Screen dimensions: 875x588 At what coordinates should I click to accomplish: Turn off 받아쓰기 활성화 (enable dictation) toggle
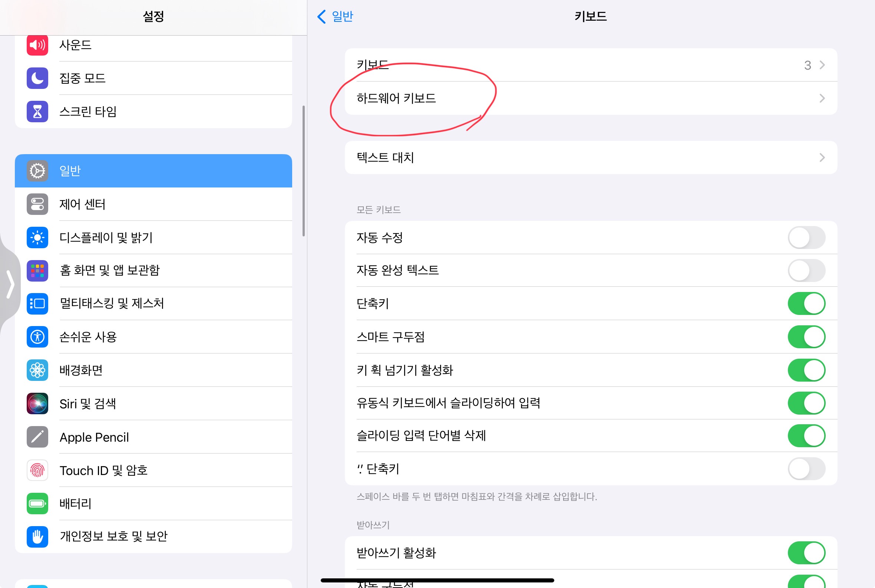click(806, 553)
